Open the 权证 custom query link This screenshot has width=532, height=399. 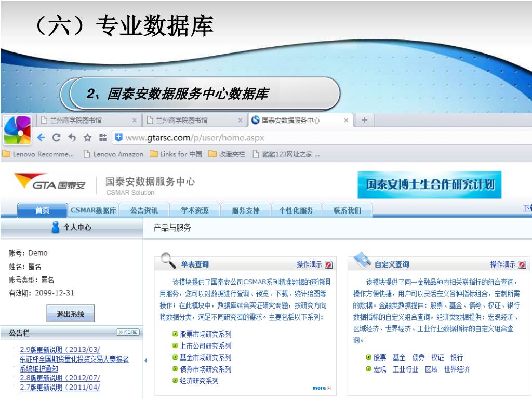click(x=437, y=357)
